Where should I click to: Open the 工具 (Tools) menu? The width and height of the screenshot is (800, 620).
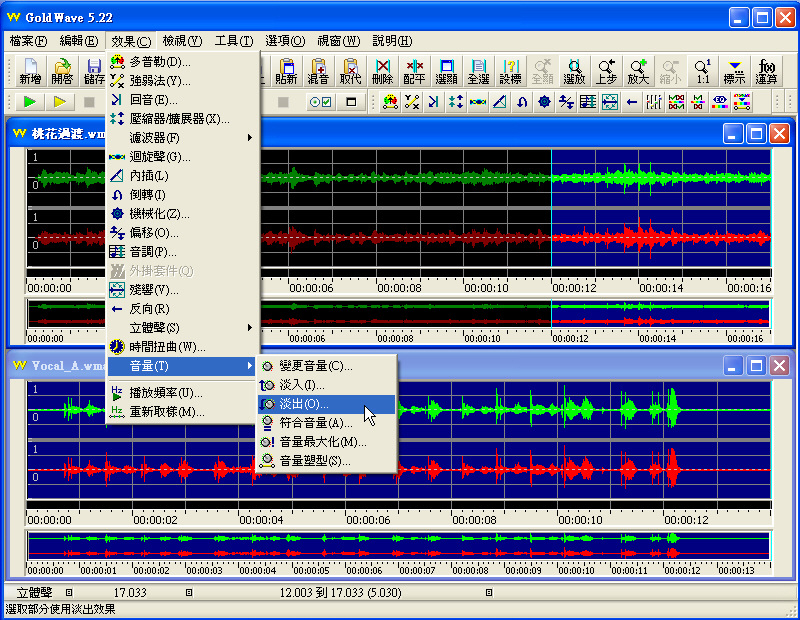click(x=234, y=41)
